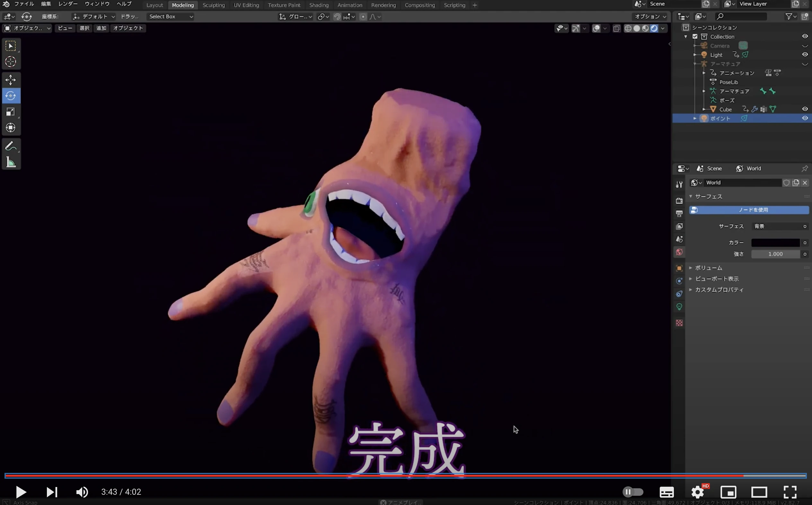Toggle X-ray mode in the viewport header
812x505 pixels.
[x=616, y=28]
